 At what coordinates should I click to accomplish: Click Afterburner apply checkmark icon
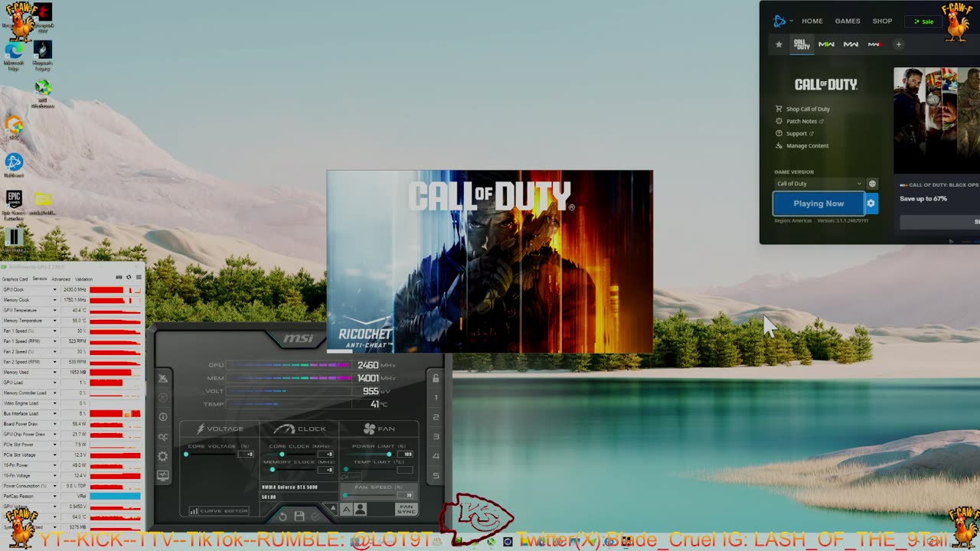coord(315,517)
